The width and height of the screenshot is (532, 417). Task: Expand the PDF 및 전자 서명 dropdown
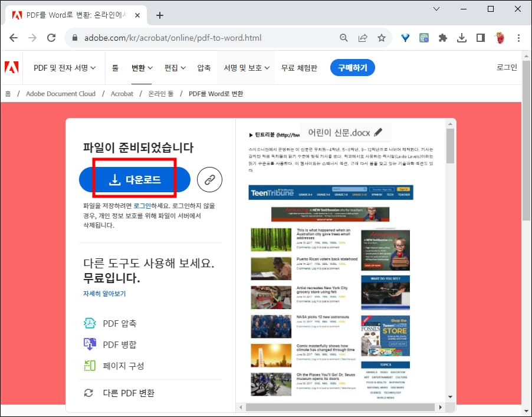(x=64, y=67)
